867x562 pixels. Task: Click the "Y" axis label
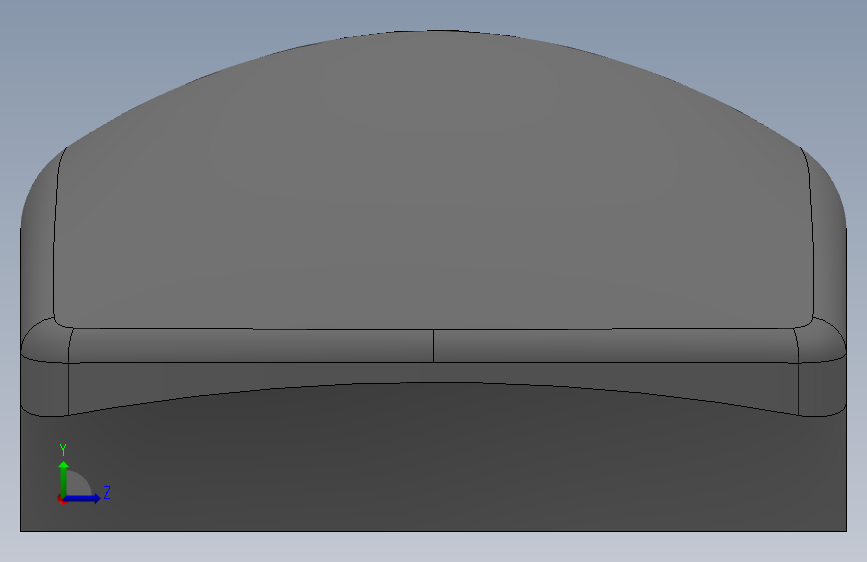[63, 449]
